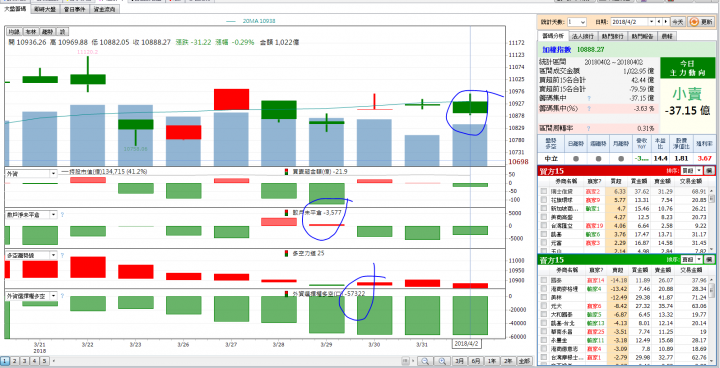Click help icon next to 籌碼集中 -37.15 億
This screenshot has width=720, height=368.
589,98
